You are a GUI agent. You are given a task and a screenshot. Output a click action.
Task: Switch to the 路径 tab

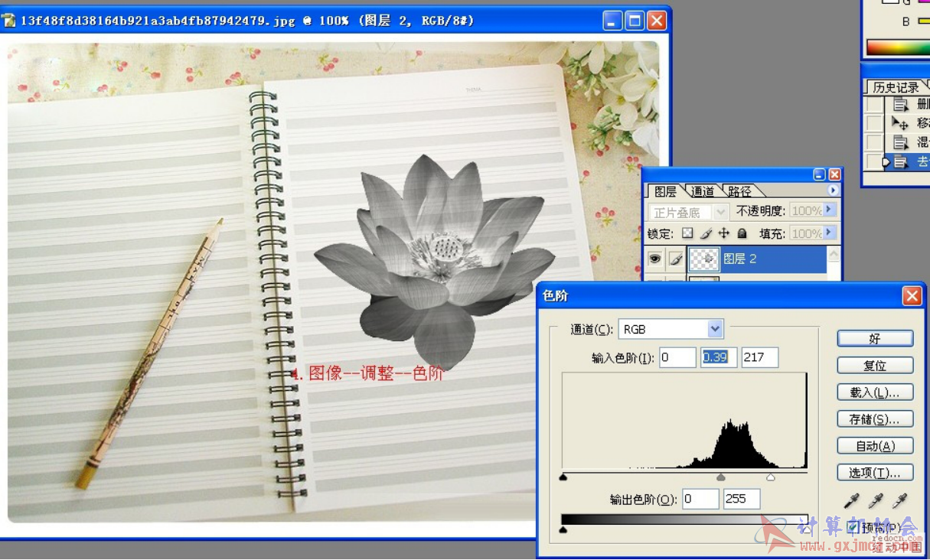[x=739, y=191]
